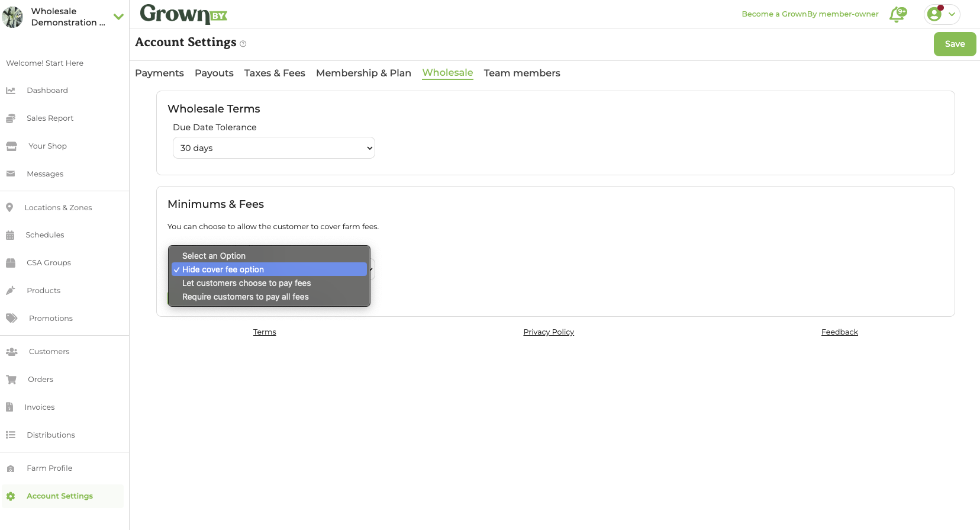Go to Dashboard in sidebar
The height and width of the screenshot is (530, 980).
tap(47, 91)
